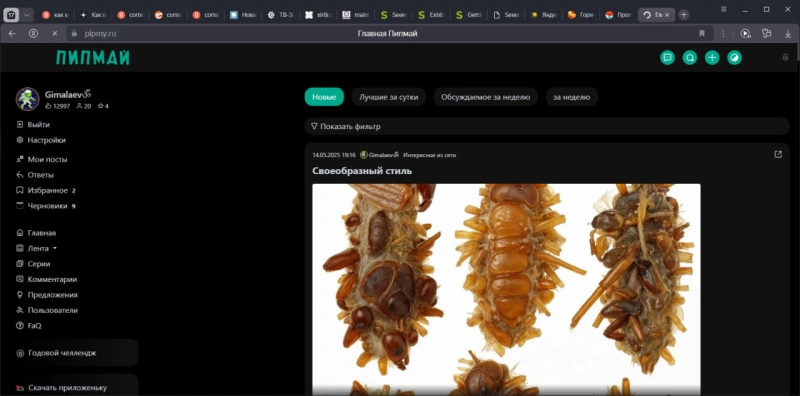Click the Gimalaev profile avatar
Image resolution: width=800 pixels, height=396 pixels.
28,99
